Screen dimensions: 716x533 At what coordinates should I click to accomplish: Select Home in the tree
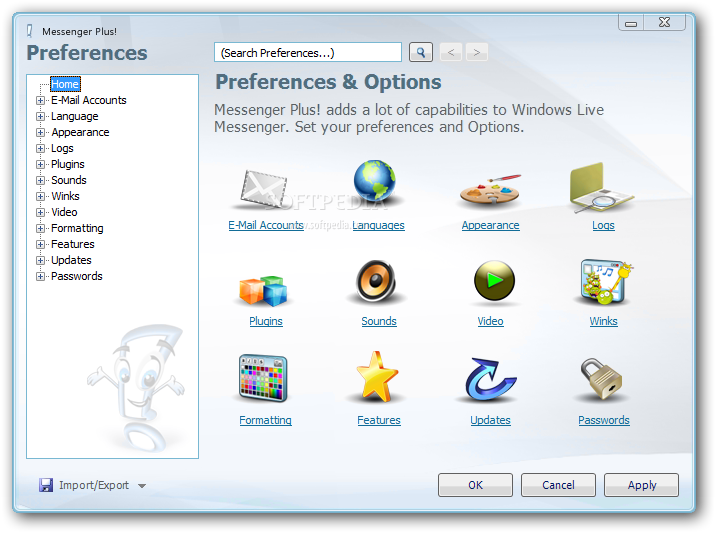pyautogui.click(x=65, y=84)
